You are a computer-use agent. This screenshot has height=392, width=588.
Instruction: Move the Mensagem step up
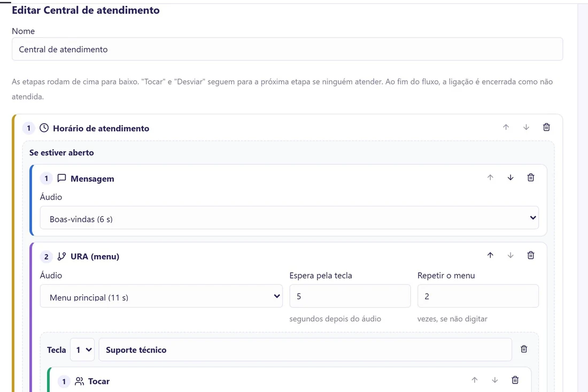(490, 178)
